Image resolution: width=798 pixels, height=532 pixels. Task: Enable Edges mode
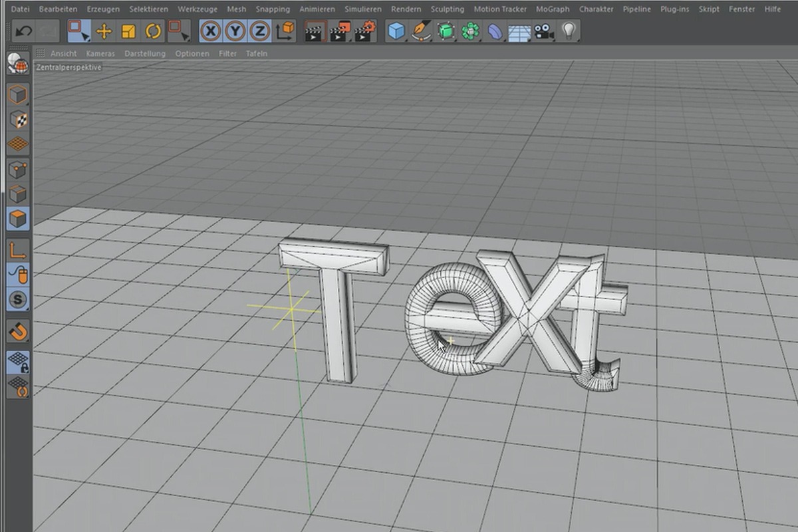tap(18, 194)
